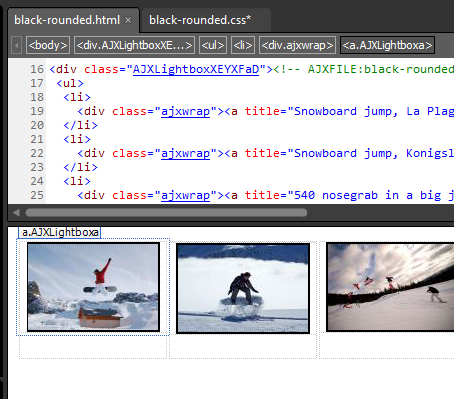Click the ajxwrap class link on line 22

point(185,153)
